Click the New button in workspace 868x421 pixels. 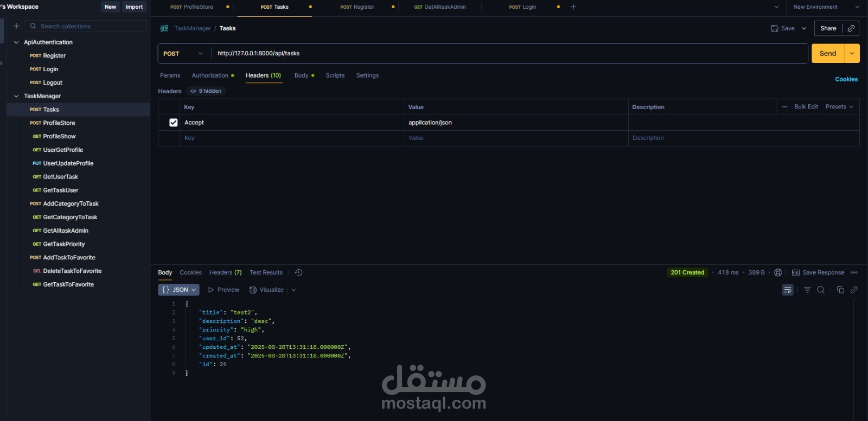tap(110, 7)
